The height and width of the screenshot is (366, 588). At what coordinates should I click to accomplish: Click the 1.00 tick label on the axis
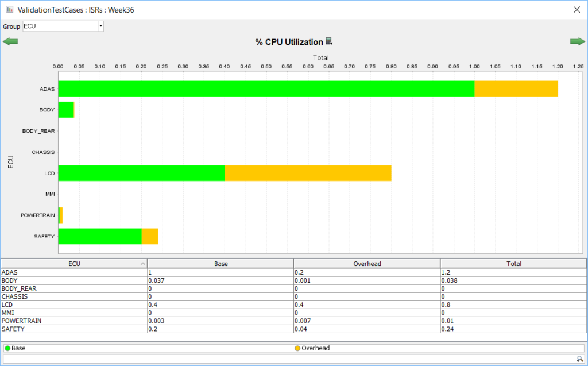click(x=474, y=67)
